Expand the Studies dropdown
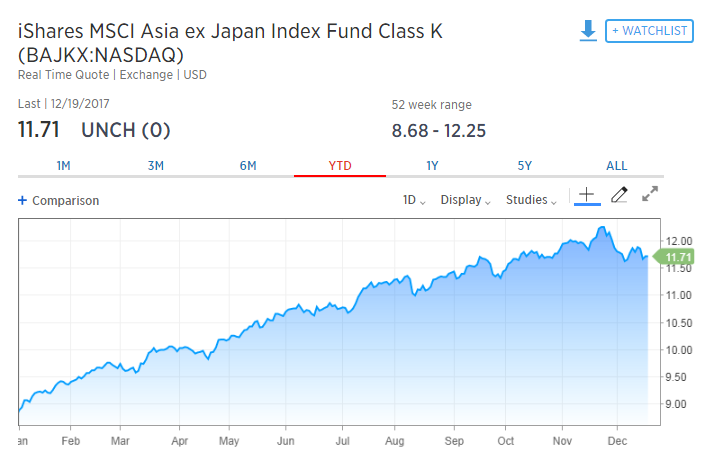 tap(531, 200)
